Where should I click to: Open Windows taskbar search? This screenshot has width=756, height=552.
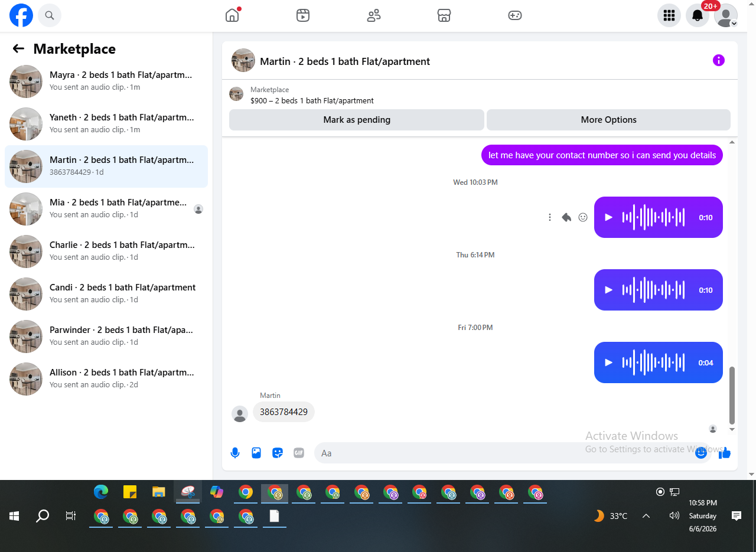tap(43, 516)
